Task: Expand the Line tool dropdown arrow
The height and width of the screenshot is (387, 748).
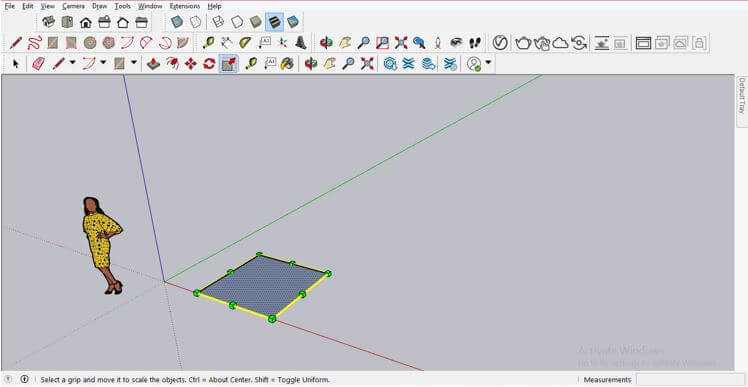Action: 73,62
